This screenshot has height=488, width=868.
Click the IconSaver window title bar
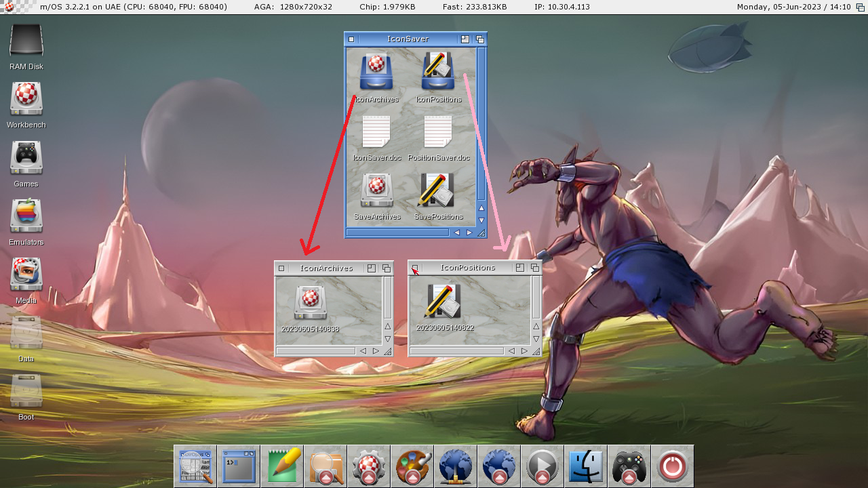pyautogui.click(x=408, y=39)
